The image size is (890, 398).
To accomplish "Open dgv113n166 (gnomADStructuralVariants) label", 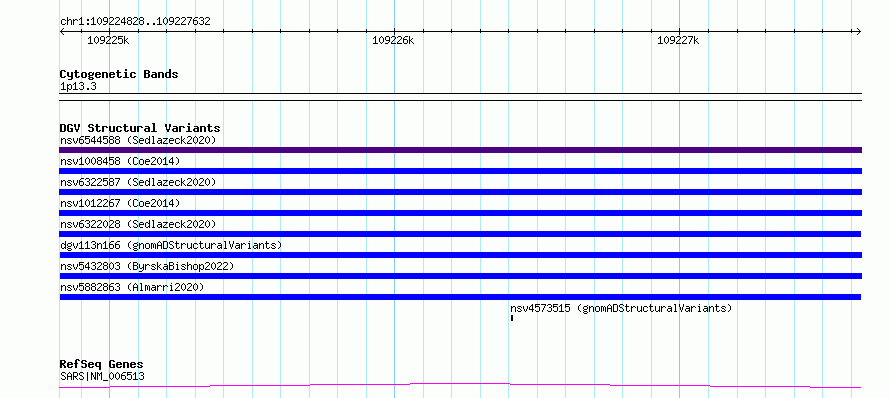I will [171, 245].
